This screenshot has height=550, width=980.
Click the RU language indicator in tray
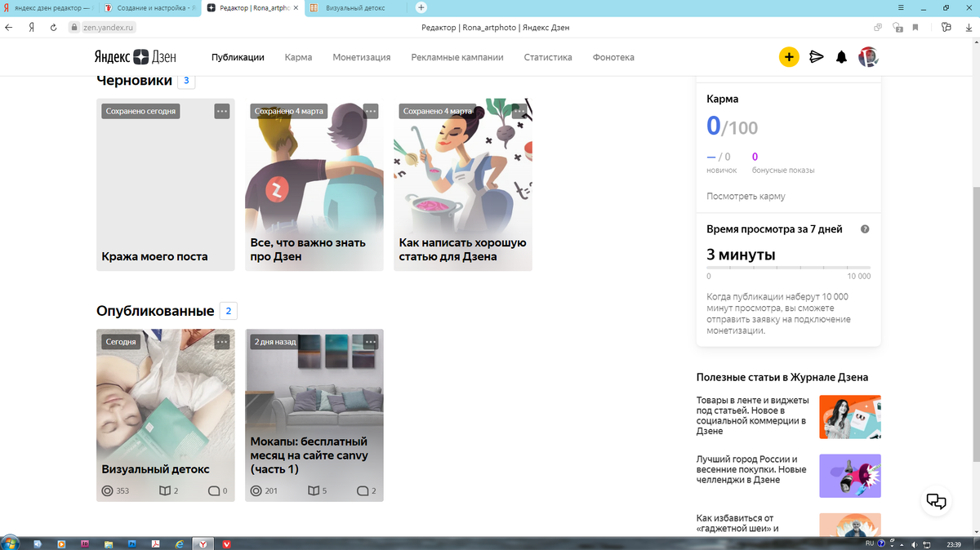869,543
